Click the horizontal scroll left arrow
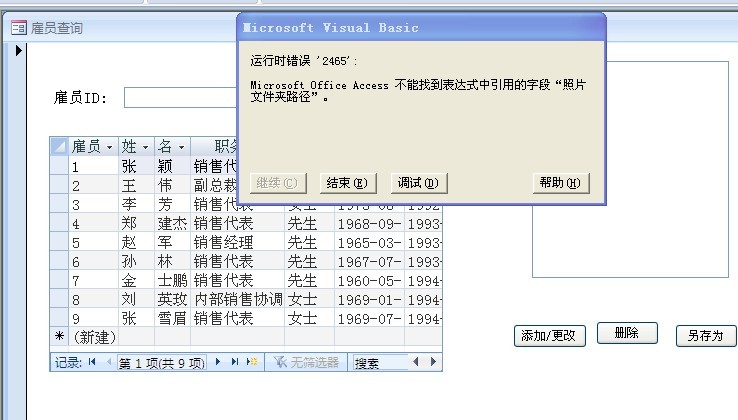 tap(416, 362)
